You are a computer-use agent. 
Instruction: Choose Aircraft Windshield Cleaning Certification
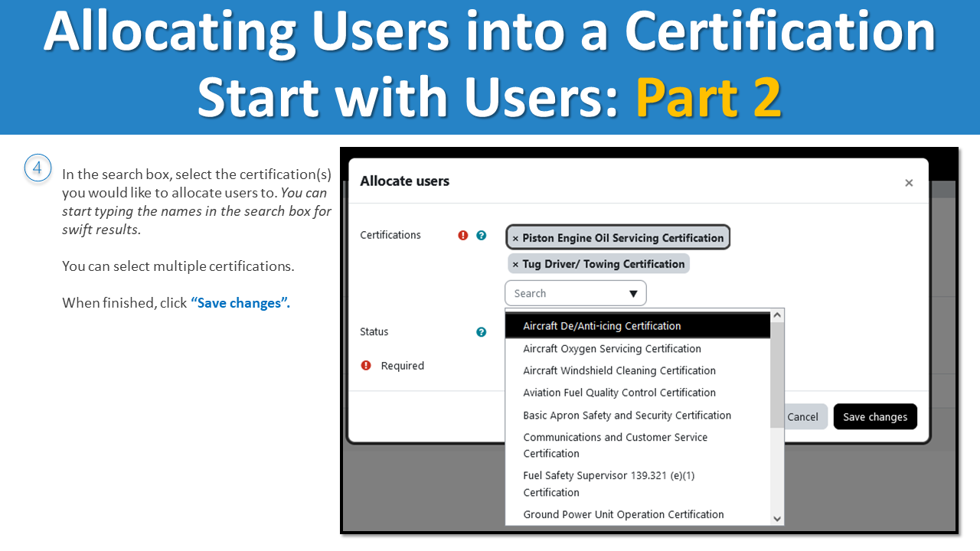pos(619,370)
